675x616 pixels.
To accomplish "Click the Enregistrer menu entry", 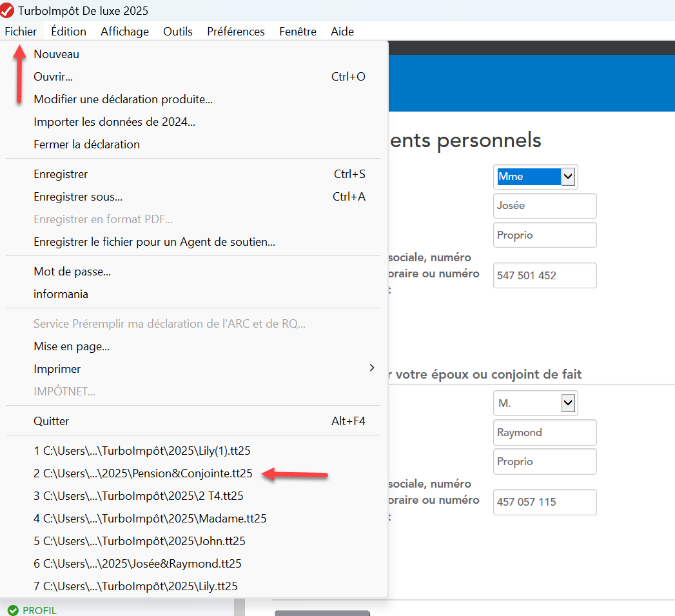I will pyautogui.click(x=193, y=174).
